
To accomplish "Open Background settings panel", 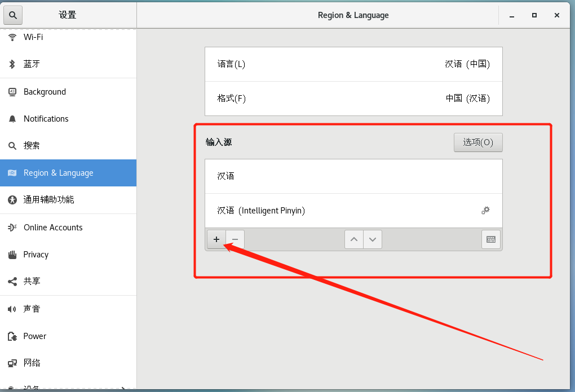I will click(x=68, y=92).
